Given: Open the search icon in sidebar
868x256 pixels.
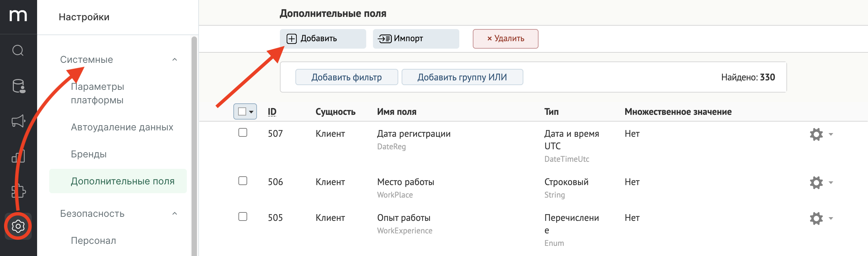Looking at the screenshot, I should [18, 50].
